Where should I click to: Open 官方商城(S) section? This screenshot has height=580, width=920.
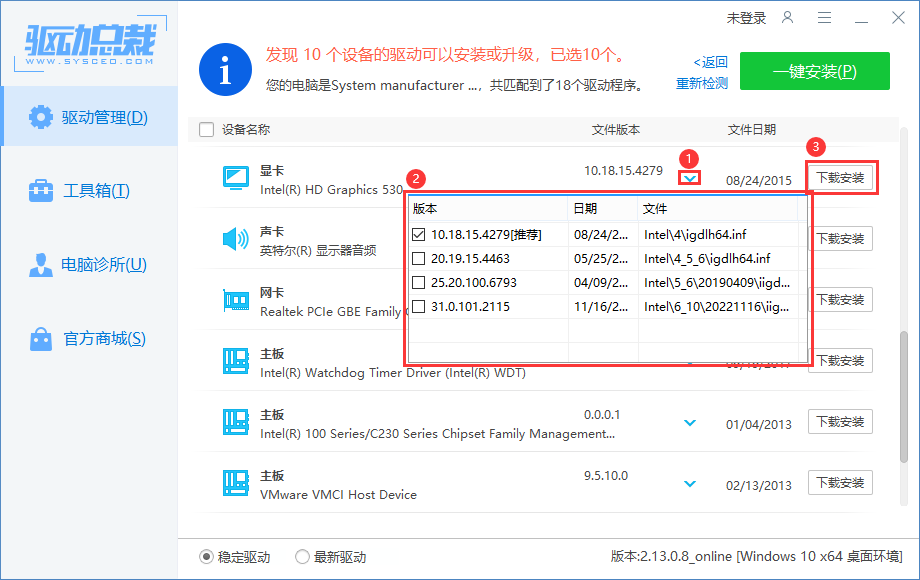click(x=89, y=338)
